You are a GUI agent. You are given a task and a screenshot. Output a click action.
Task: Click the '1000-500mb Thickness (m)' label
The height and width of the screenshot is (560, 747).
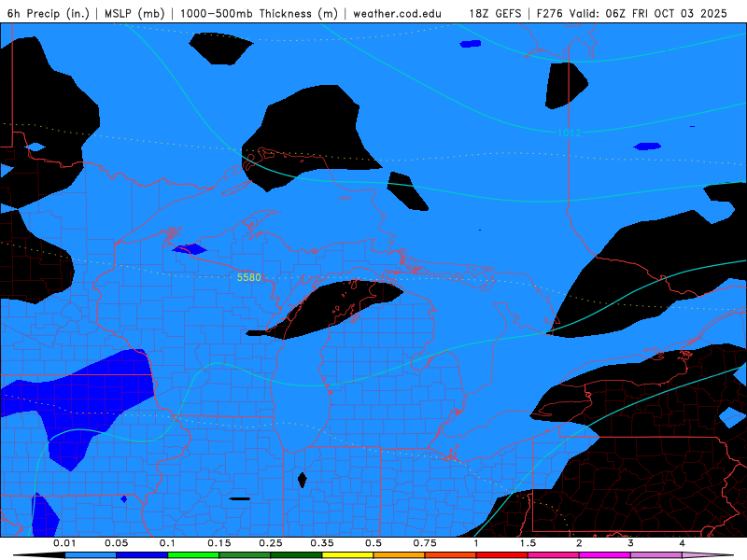[259, 13]
